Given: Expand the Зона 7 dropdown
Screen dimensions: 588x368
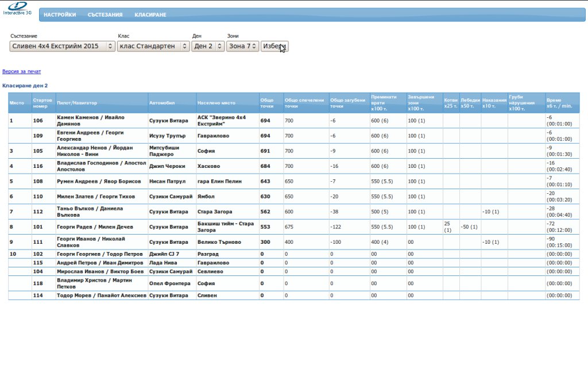Looking at the screenshot, I should tap(242, 46).
